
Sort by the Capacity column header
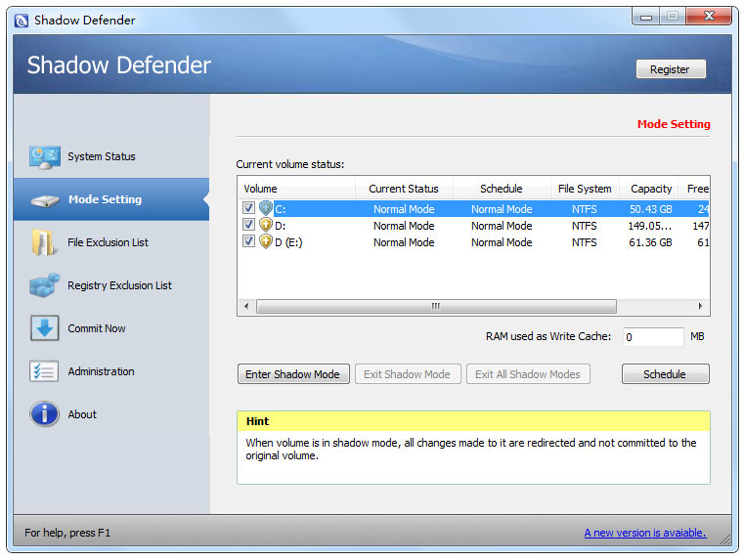651,189
